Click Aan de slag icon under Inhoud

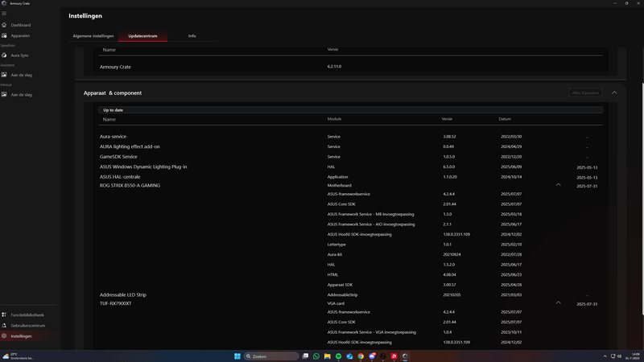point(4,95)
